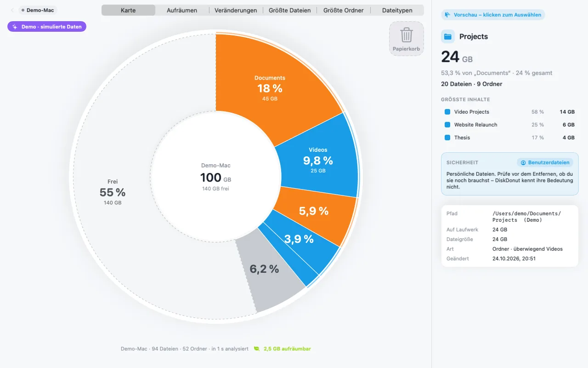Select the Videos 9,8 % segment
The image size is (588, 368).
[x=322, y=161]
